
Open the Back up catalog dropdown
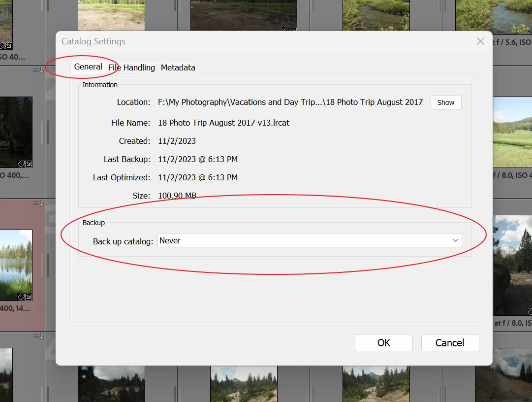click(x=310, y=240)
